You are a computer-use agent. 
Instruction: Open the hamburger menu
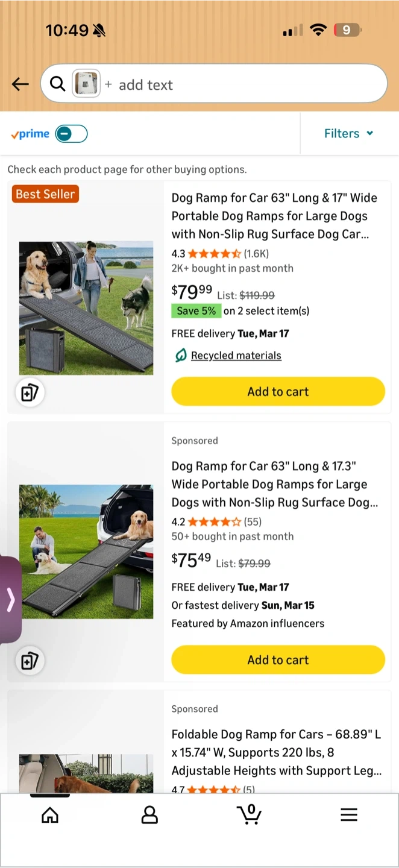coord(349,815)
